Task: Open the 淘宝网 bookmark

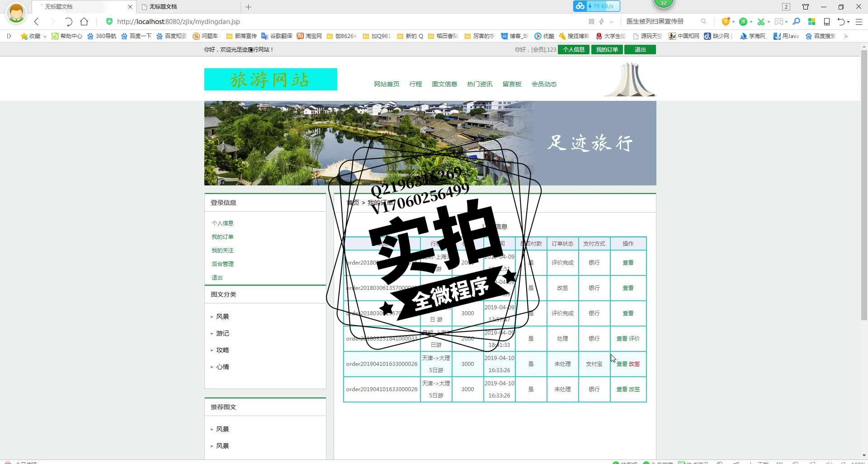Action: (x=309, y=36)
